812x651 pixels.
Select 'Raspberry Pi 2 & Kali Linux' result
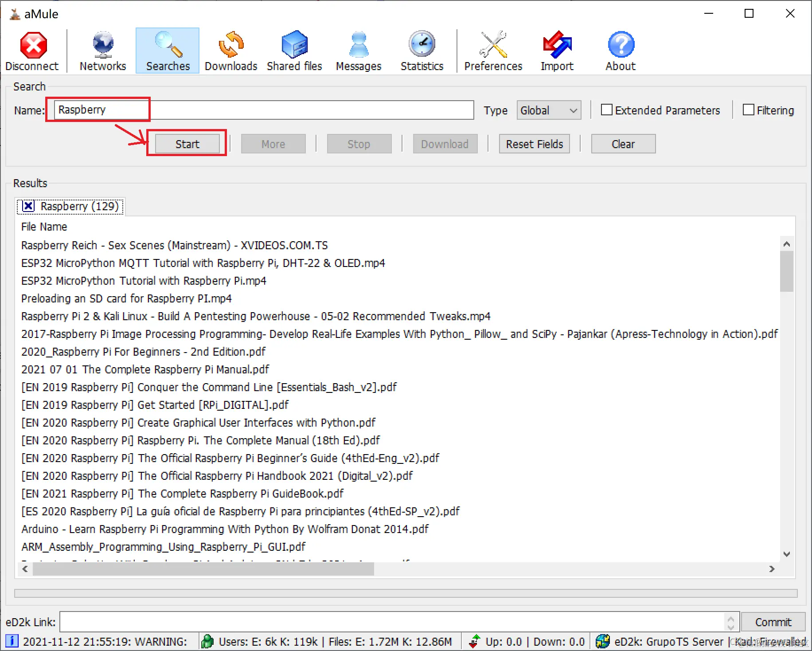pyautogui.click(x=256, y=316)
